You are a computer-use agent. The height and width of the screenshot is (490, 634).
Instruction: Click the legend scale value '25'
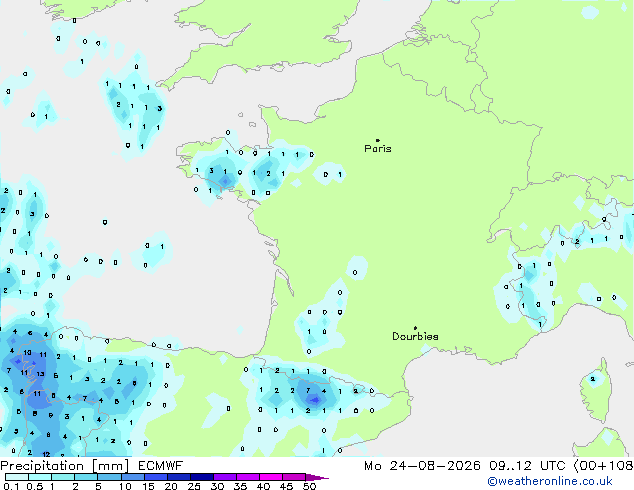(194, 486)
